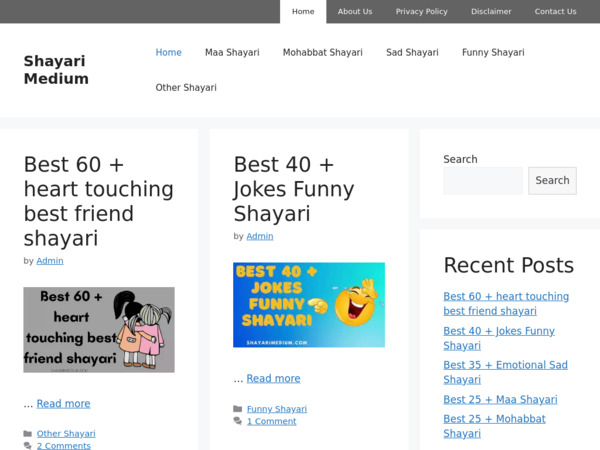This screenshot has width=600, height=450.
Task: Click the Funny Shayari category tag link
Action: point(277,409)
